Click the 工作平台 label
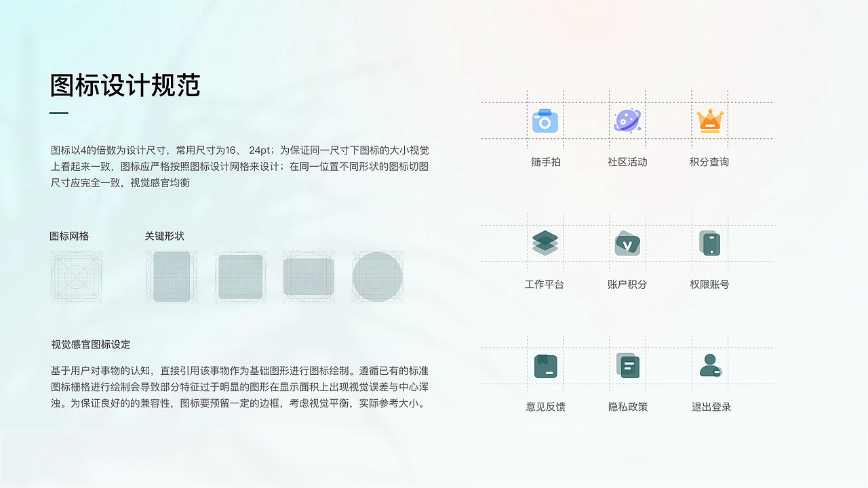 coord(545,285)
